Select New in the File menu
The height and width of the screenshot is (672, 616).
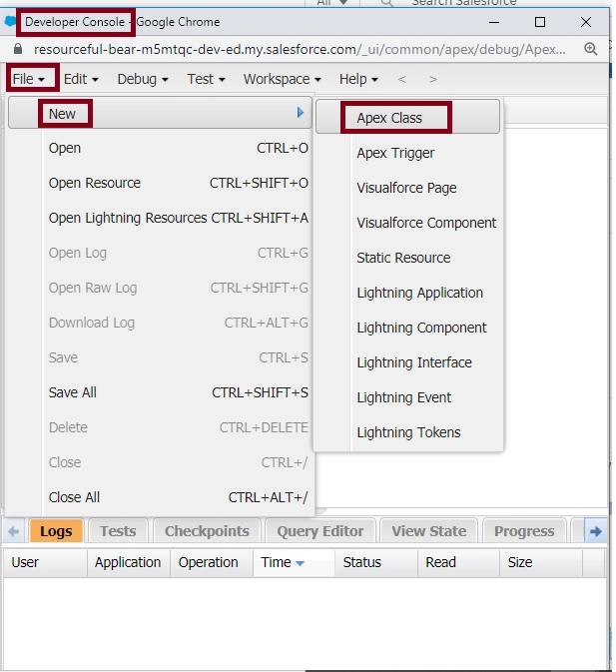(160, 113)
